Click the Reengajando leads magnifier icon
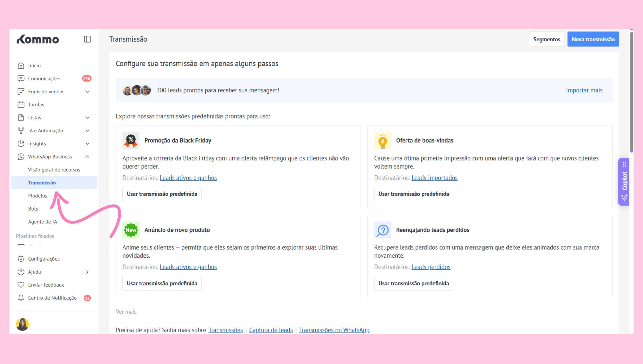The image size is (643, 364). [382, 230]
